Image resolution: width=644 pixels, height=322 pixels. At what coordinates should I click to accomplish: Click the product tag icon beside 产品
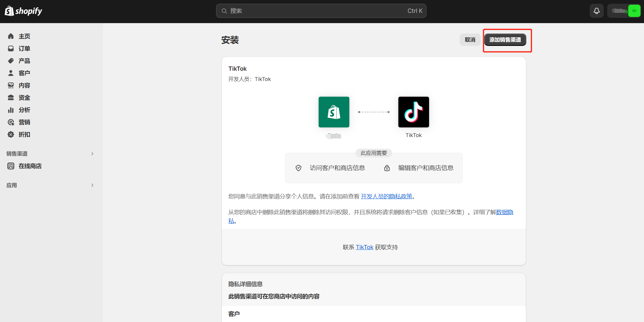[11, 61]
